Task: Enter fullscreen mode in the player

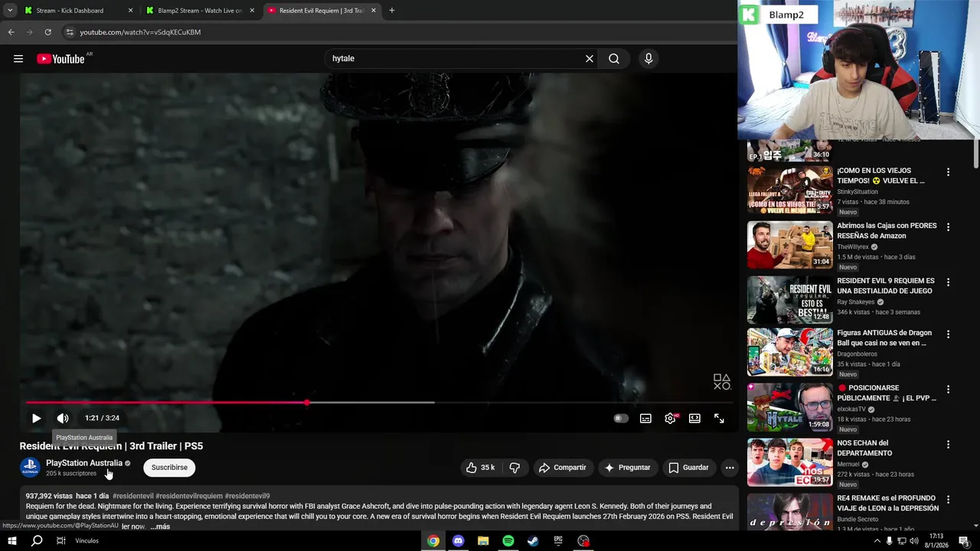Action: click(x=719, y=418)
